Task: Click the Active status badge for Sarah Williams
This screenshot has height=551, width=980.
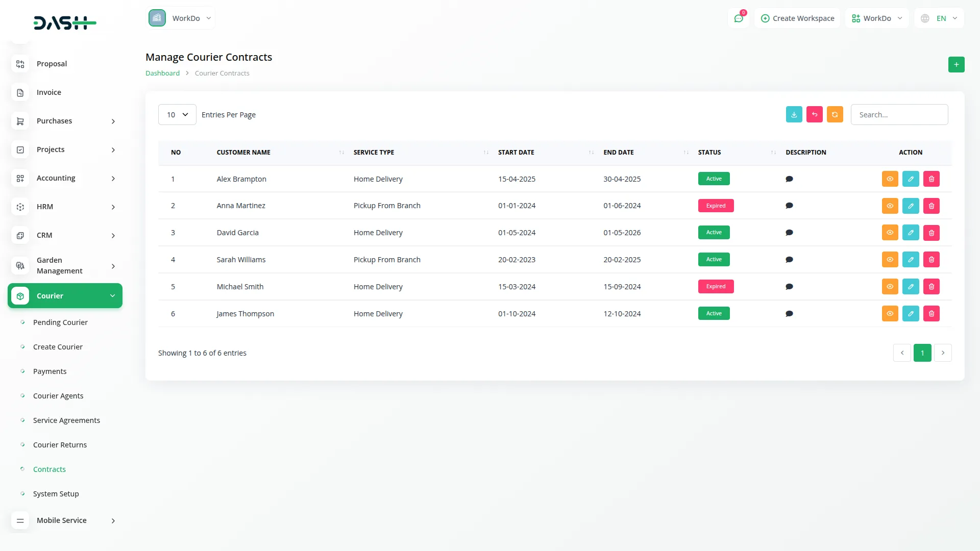Action: tap(714, 259)
